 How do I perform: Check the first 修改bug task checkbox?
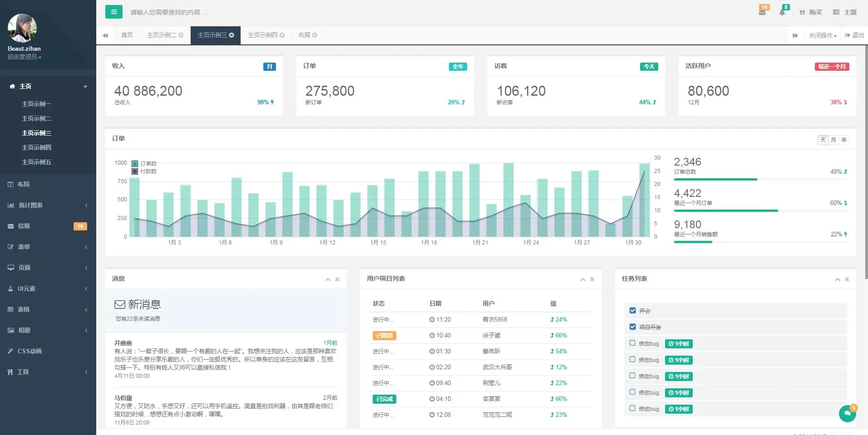pos(632,343)
